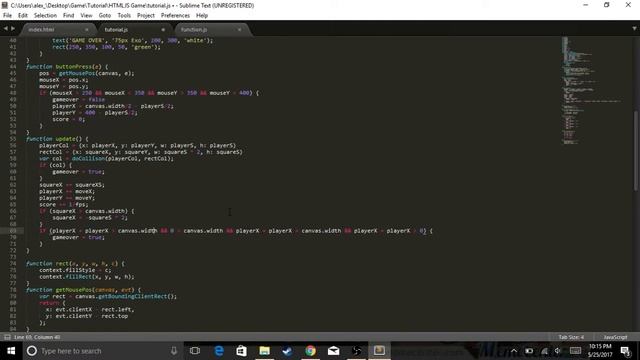Screen dimensions: 640x360
Task: Open the Edit menu
Action: (23, 16)
